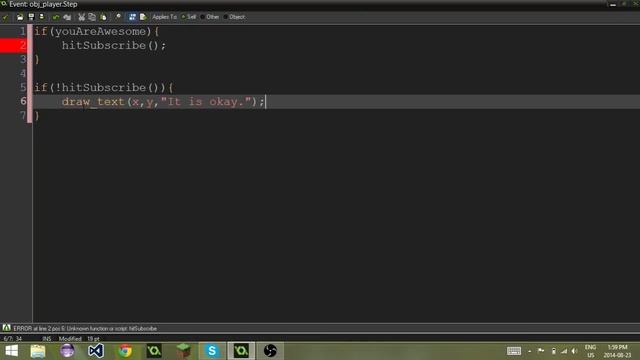Click the Modified status bar indicator
640x360 pixels.
tap(70, 339)
